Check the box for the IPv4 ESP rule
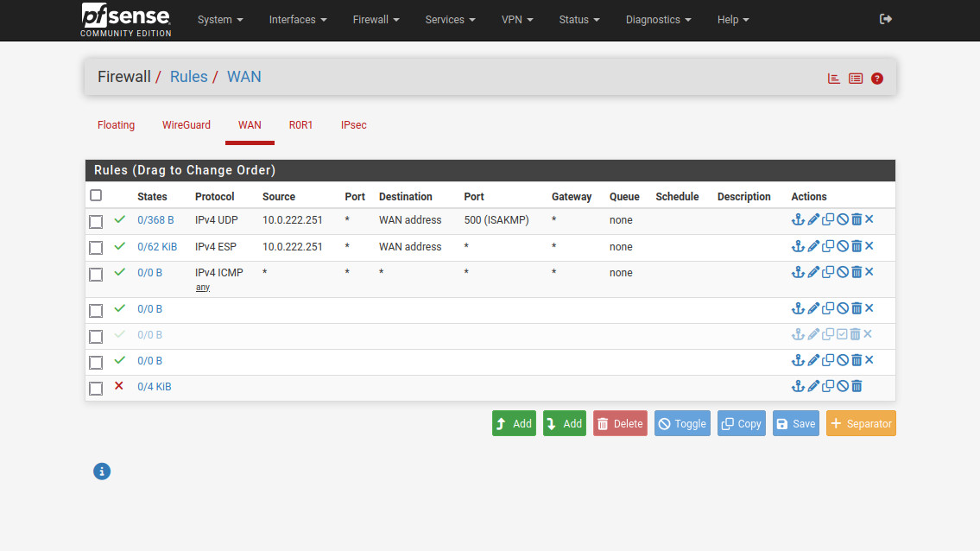The image size is (980, 551). (96, 248)
